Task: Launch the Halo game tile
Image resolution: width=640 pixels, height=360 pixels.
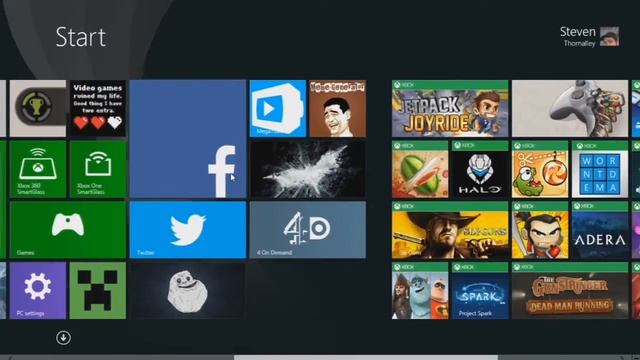Action: coord(480,169)
